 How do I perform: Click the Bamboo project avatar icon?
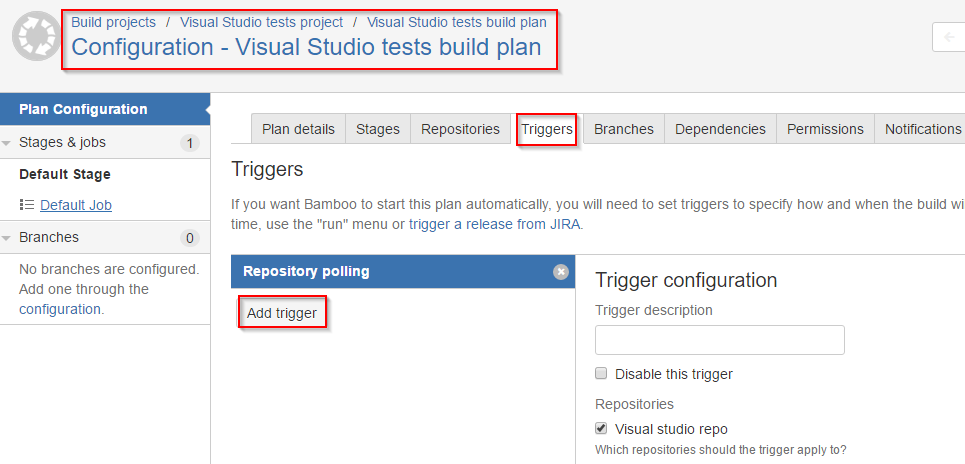[36, 36]
